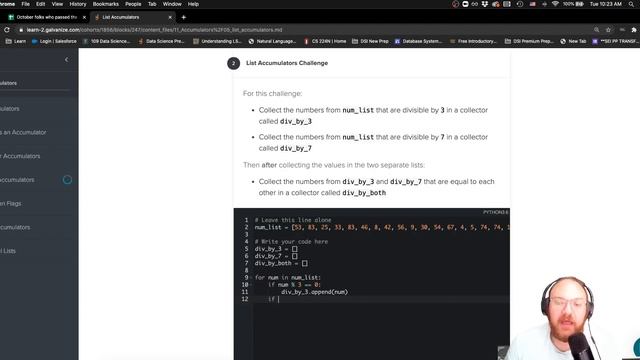Open the File menu

coord(25,4)
